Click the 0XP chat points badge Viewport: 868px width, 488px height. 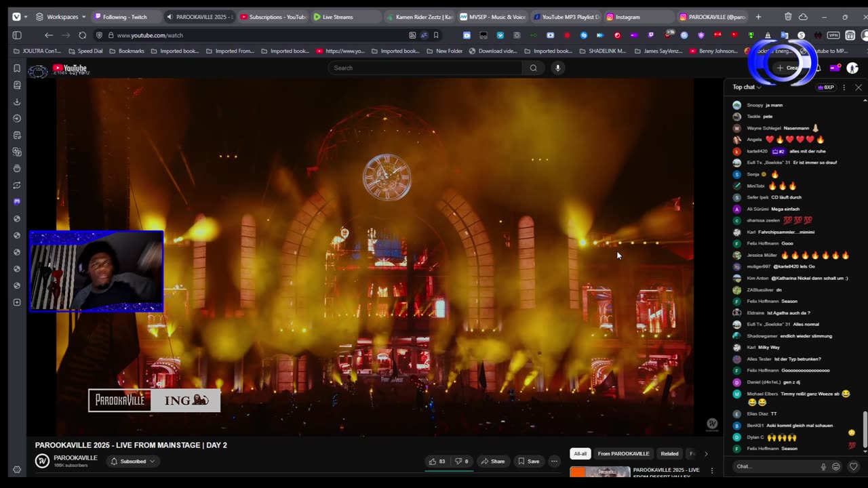click(x=825, y=87)
